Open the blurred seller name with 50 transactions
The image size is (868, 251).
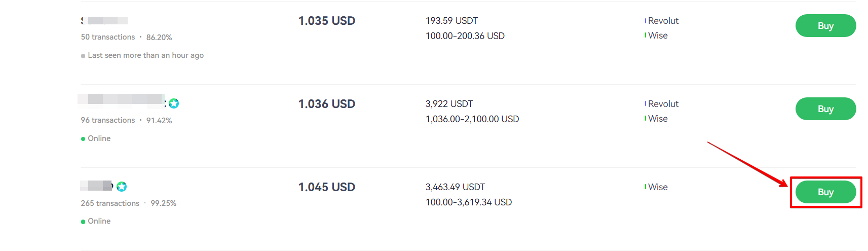tap(104, 20)
